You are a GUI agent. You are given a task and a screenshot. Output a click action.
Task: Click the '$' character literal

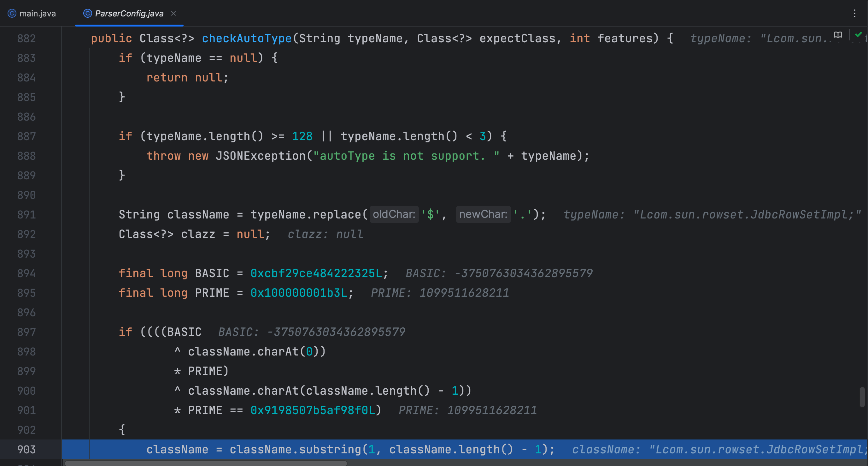point(431,214)
